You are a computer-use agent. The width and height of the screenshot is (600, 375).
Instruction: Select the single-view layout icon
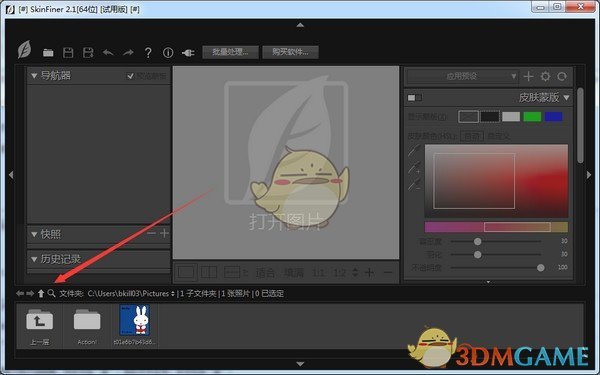coord(186,272)
